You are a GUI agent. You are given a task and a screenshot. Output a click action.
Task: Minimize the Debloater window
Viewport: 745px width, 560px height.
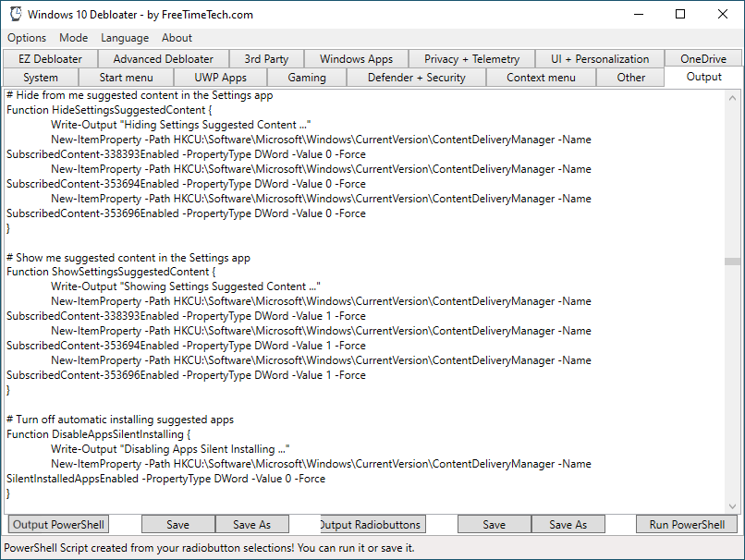click(639, 14)
